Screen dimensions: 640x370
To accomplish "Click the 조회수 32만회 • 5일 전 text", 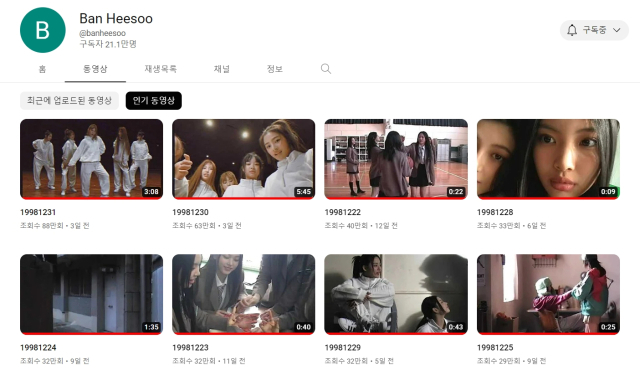I will [x=359, y=361].
